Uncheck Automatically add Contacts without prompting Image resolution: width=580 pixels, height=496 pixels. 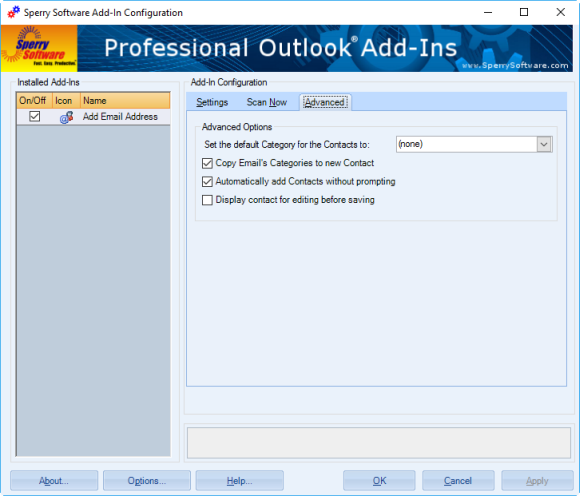[207, 182]
